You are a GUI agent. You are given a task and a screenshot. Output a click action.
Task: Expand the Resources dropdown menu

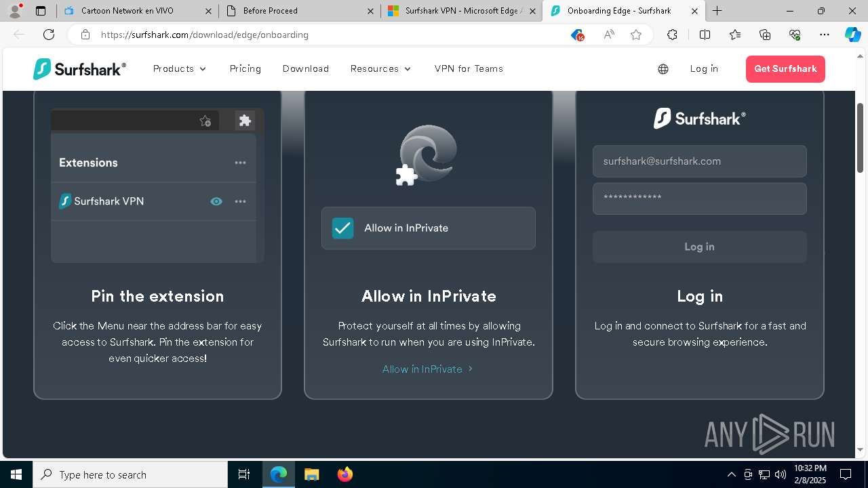tap(380, 68)
